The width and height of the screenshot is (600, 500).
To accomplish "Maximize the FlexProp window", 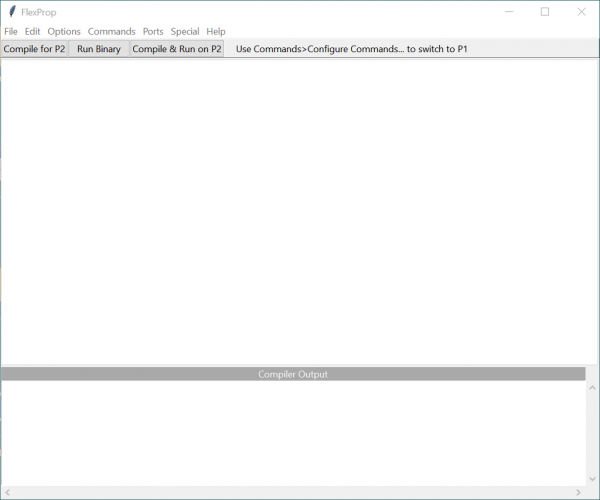I will pos(545,12).
